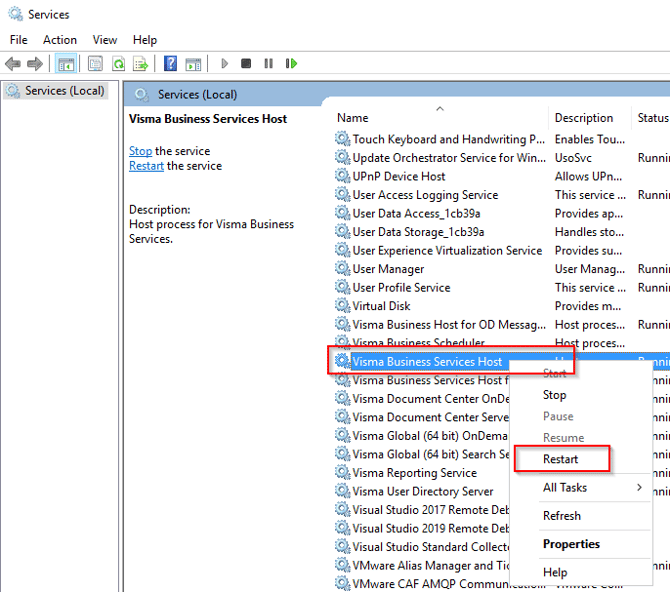This screenshot has height=592, width=670.
Task: Click the Restart Service green icon
Action: tap(291, 64)
